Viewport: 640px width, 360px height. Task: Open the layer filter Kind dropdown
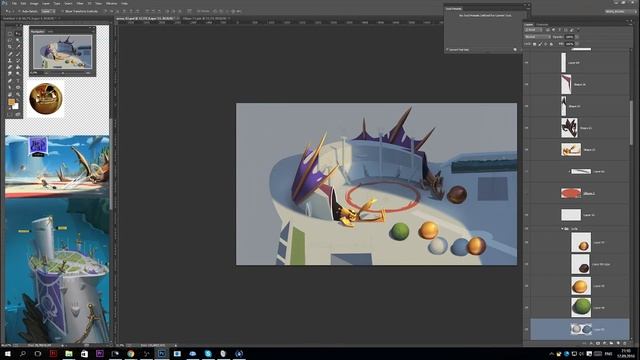(533, 30)
